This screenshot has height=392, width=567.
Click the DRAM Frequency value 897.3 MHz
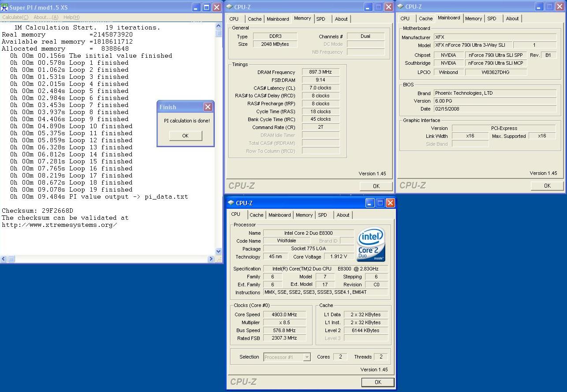pyautogui.click(x=321, y=72)
